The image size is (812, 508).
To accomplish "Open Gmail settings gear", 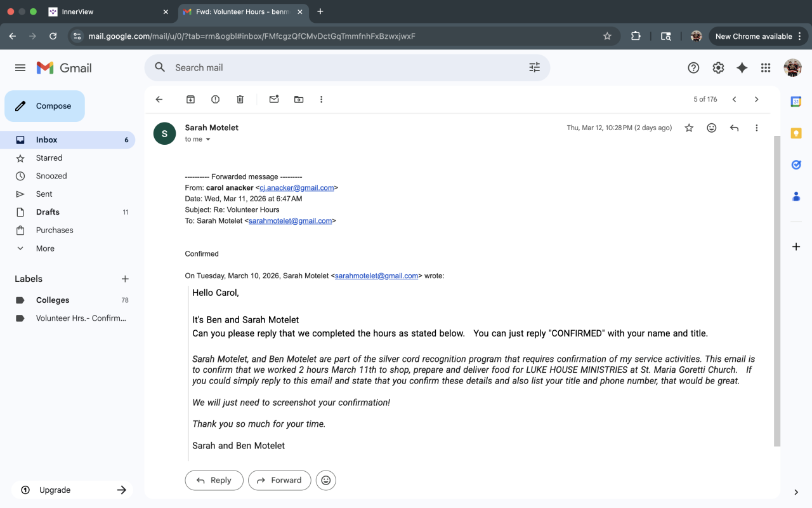I will 718,68.
